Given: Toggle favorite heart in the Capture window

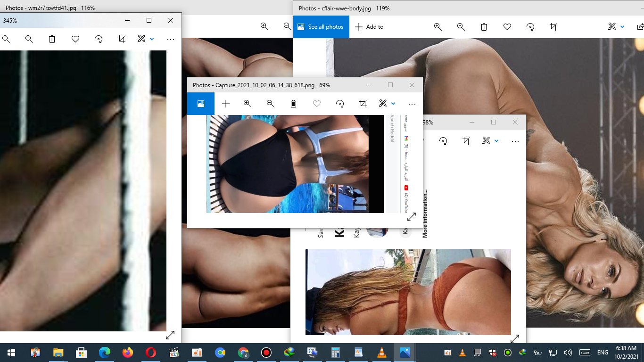Looking at the screenshot, I should click(317, 104).
